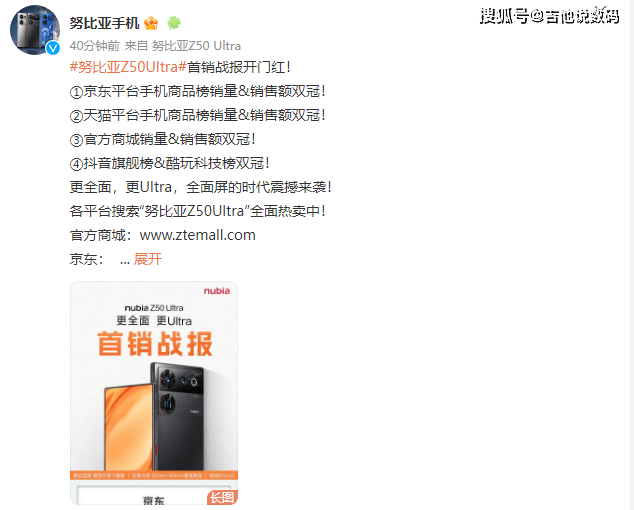Click the post's first line 首销战报开门红

239,67
